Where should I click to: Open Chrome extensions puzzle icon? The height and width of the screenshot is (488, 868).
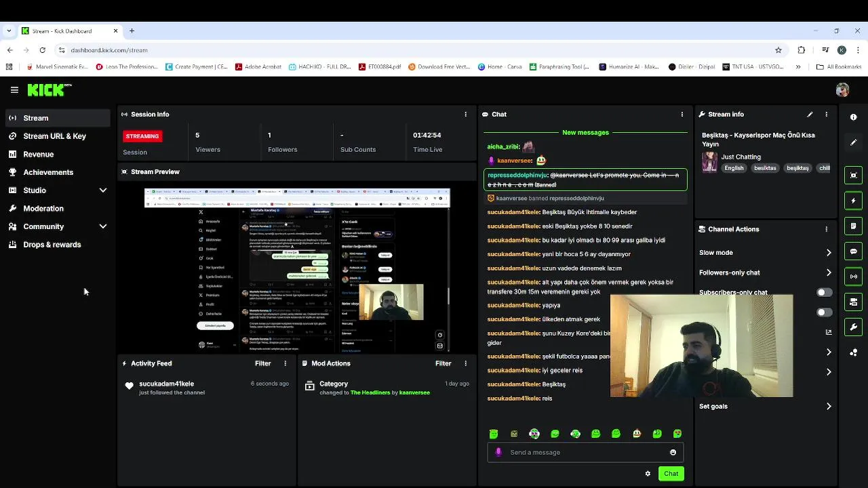click(802, 50)
